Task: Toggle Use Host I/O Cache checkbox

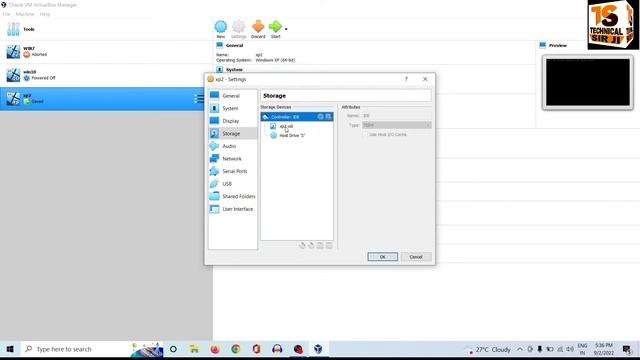Action: (365, 134)
